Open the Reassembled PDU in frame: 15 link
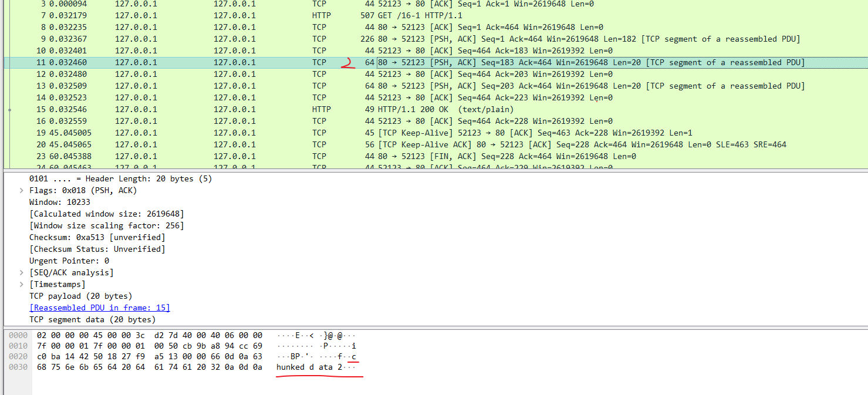 pos(99,308)
